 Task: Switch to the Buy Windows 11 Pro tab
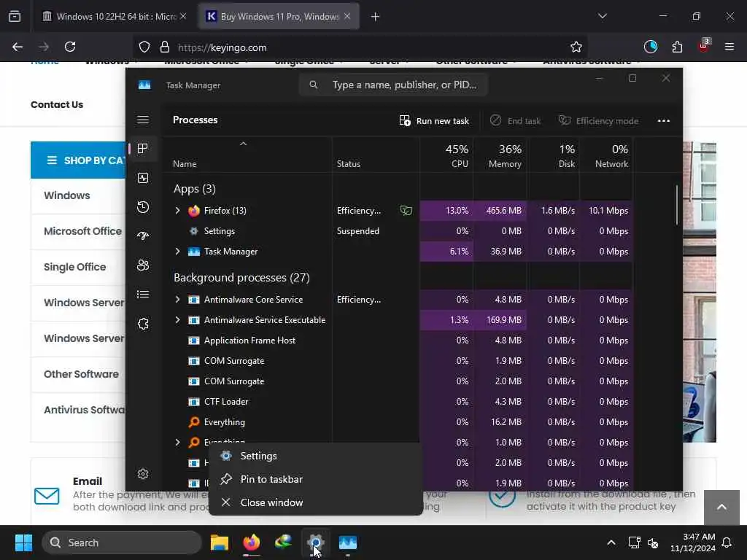pos(279,17)
